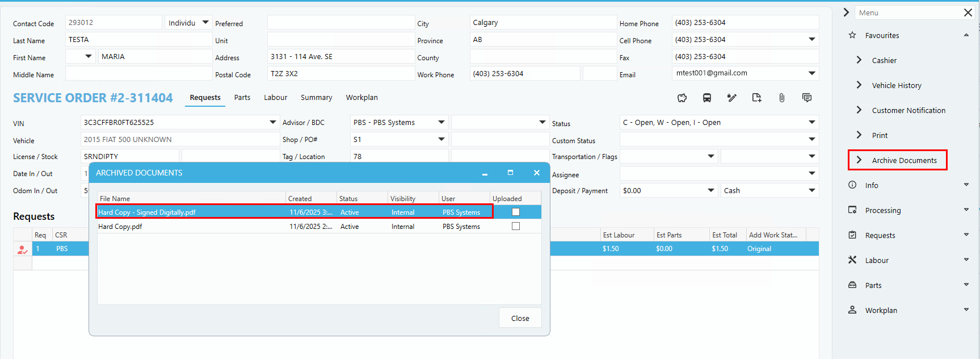The width and height of the screenshot is (980, 359).
Task: Expand the Status dropdown
Action: (811, 122)
